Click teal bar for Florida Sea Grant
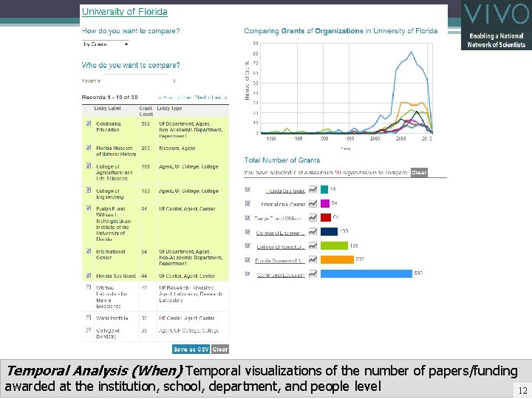The height and width of the screenshot is (399, 532). coord(324,189)
